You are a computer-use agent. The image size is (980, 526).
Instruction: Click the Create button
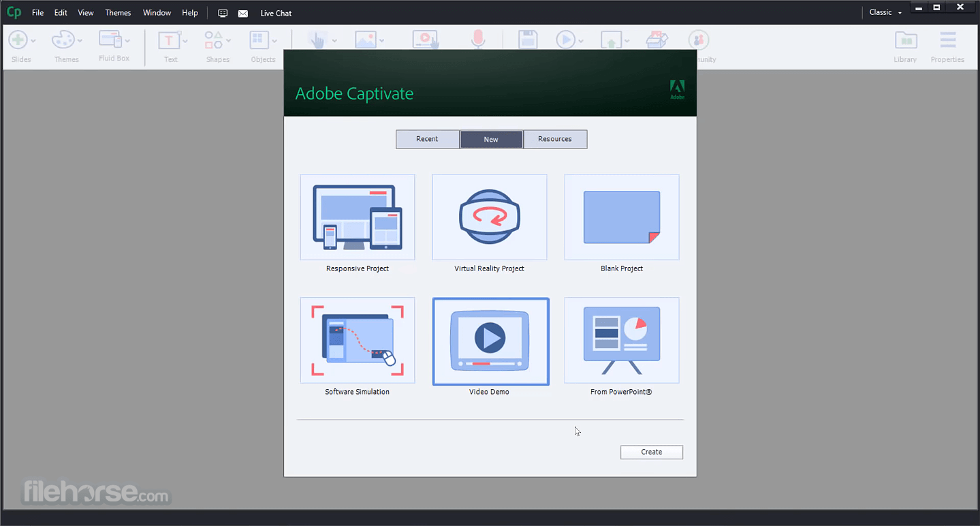pyautogui.click(x=652, y=452)
